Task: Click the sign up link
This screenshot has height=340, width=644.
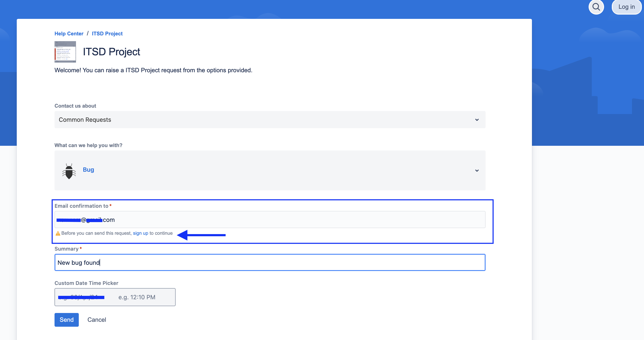Action: [x=141, y=233]
